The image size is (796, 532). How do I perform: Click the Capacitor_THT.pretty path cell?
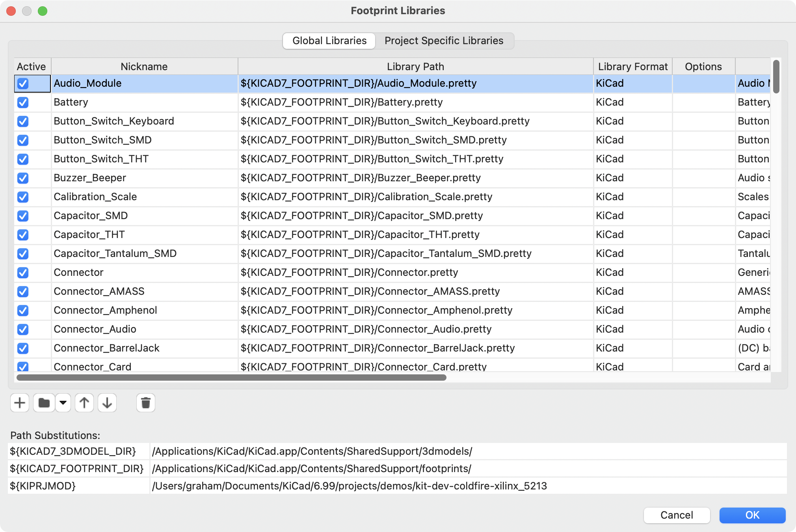415,235
